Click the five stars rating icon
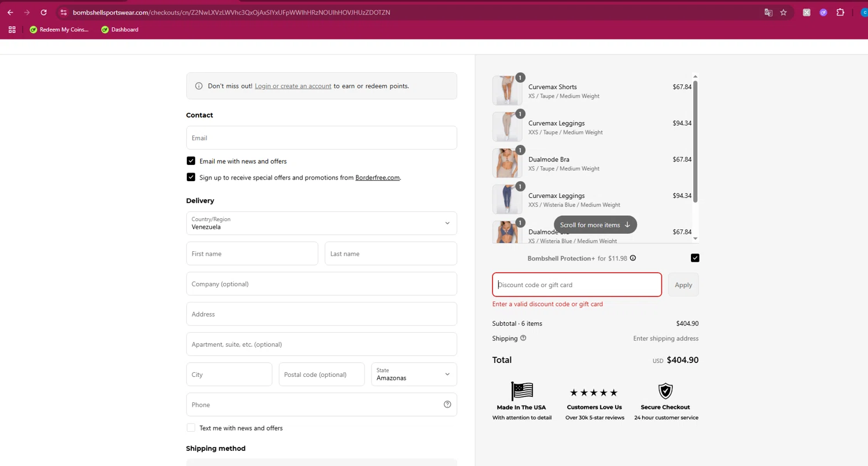This screenshot has height=466, width=868. click(x=594, y=392)
